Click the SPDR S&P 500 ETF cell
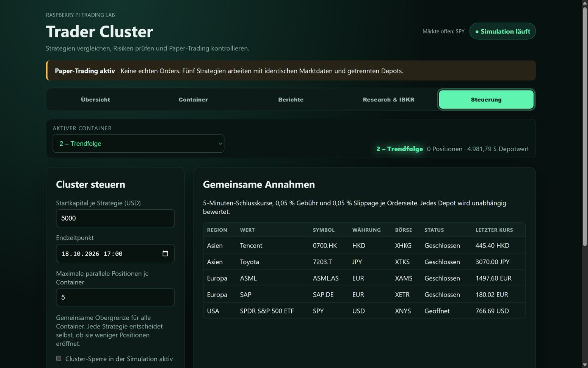The image size is (588, 368). [267, 311]
